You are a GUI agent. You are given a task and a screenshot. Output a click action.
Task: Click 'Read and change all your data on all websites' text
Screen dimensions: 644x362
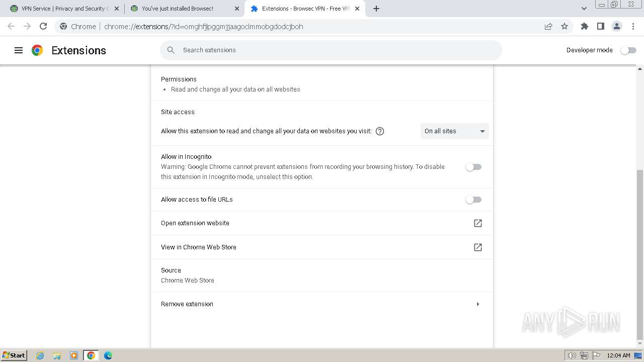(x=235, y=89)
